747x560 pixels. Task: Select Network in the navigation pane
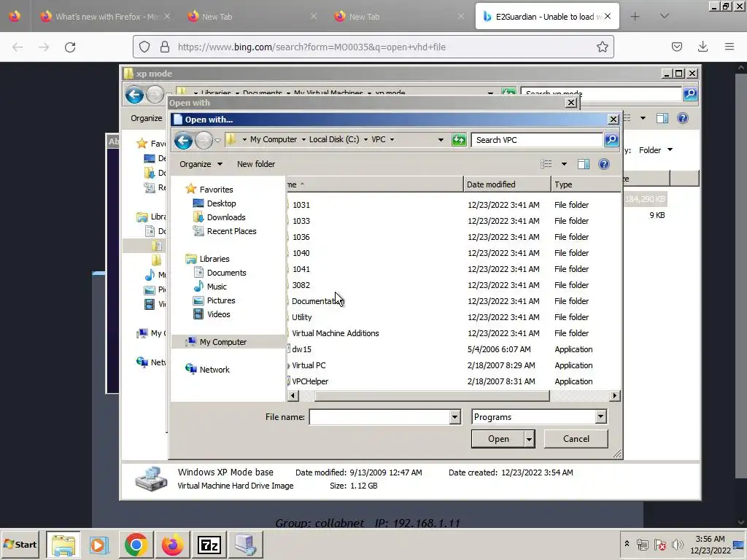(x=214, y=370)
